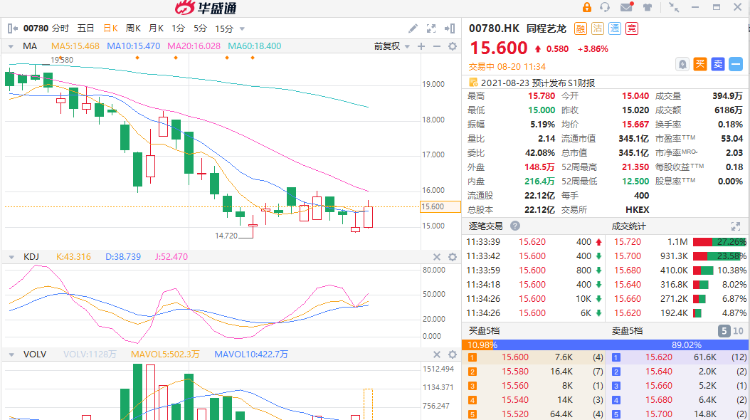The image size is (750, 420).
Task: Close the KDJ indicator panel
Action: 437,257
